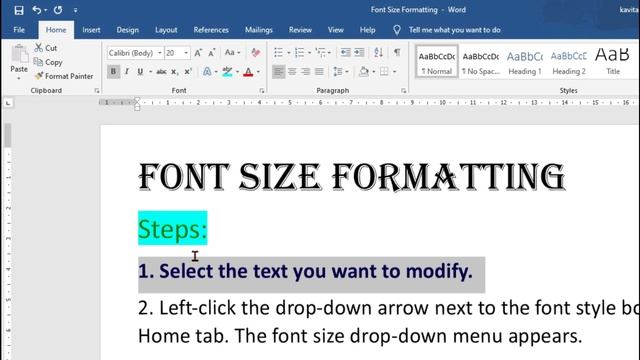Center the text
Viewport: 640px width, 360px height.
pos(292,72)
